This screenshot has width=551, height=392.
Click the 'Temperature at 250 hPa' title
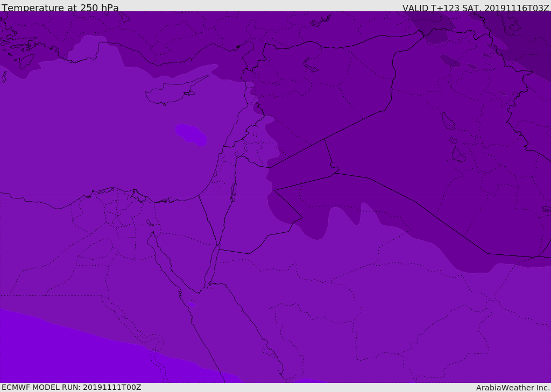60,8
